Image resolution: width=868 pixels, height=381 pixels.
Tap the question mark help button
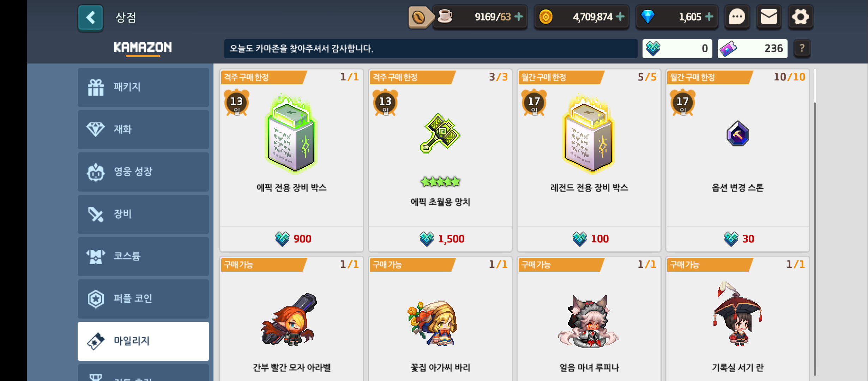point(802,48)
